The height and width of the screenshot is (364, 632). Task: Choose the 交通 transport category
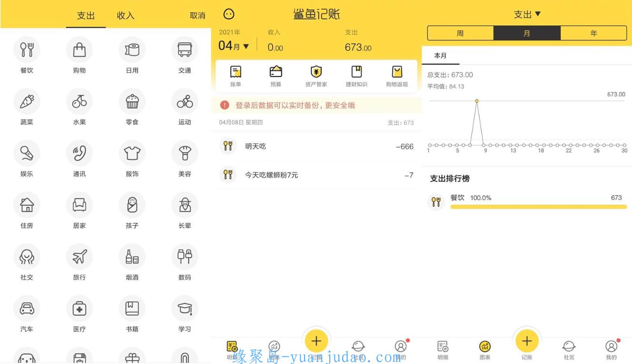coord(185,49)
